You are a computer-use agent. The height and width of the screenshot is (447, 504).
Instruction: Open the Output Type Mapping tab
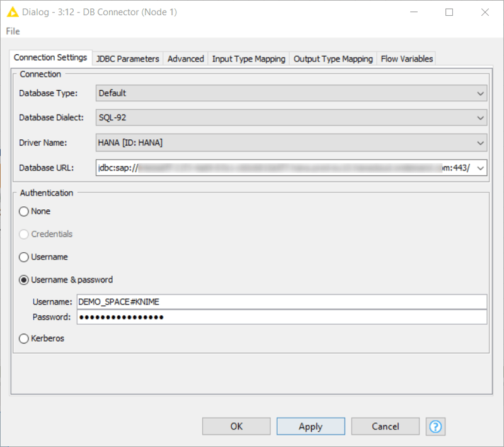pos(333,59)
